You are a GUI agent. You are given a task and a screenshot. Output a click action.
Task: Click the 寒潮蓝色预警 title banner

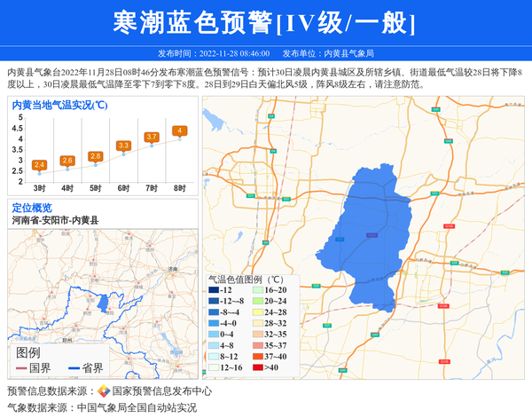click(266, 22)
